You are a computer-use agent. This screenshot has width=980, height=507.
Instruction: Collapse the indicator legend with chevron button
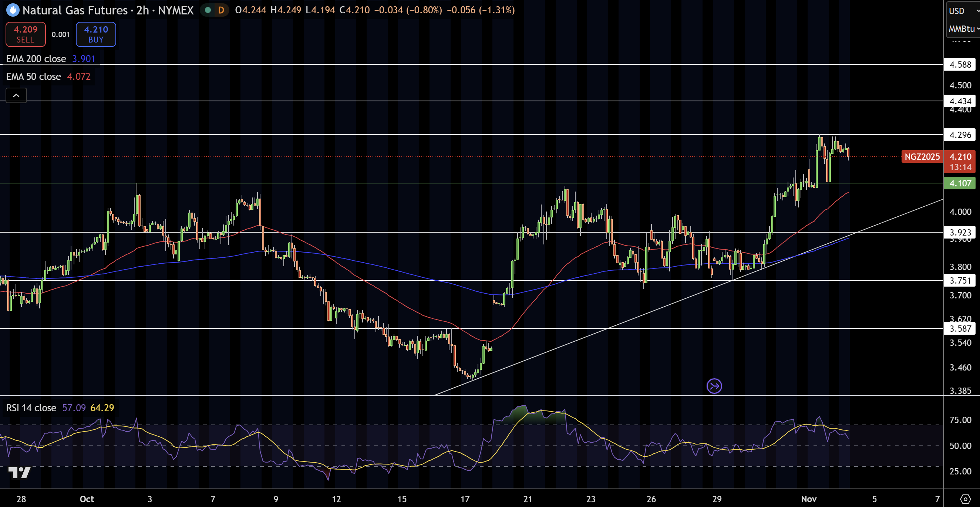(16, 95)
